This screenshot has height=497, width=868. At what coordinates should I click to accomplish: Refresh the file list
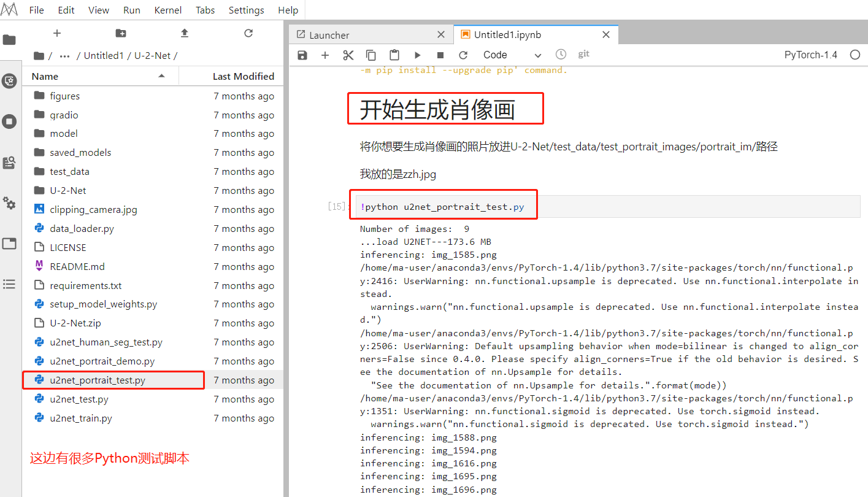click(248, 33)
